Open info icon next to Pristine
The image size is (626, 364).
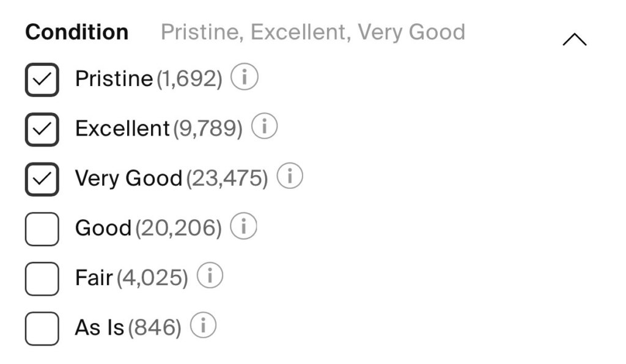pyautogui.click(x=245, y=78)
